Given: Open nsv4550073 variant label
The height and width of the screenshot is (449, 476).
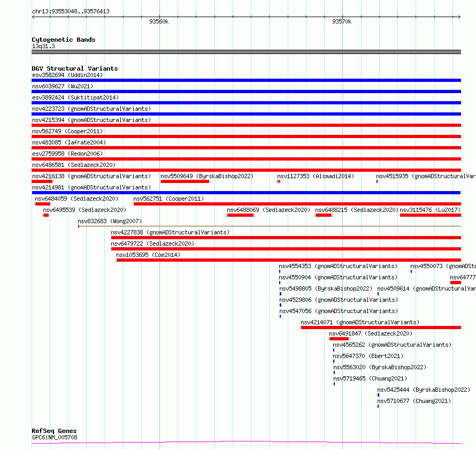Looking at the screenshot, I should [x=443, y=266].
